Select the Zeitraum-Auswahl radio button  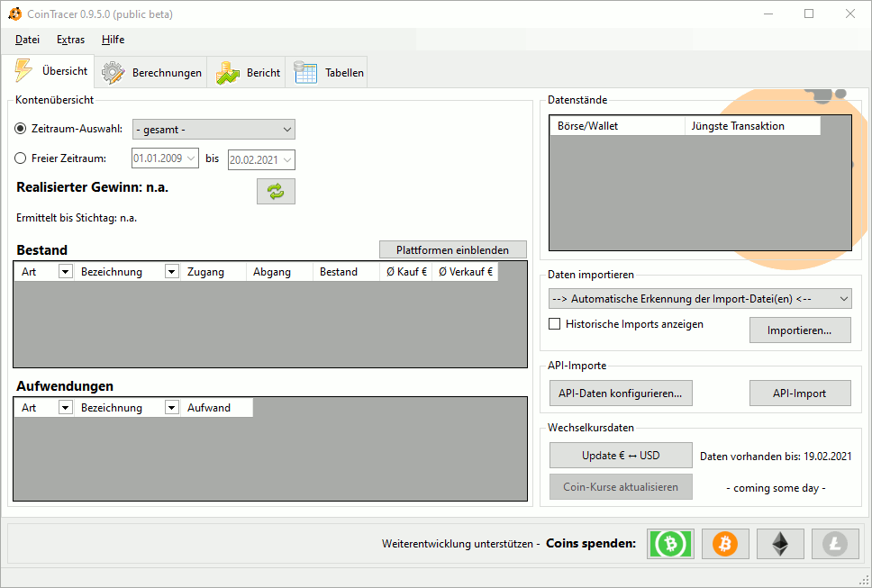(x=21, y=129)
